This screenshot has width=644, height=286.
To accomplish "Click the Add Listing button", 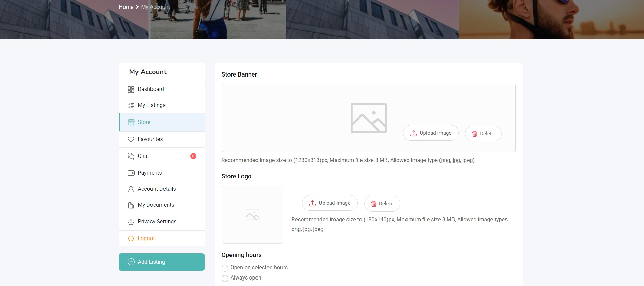I will 162,262.
